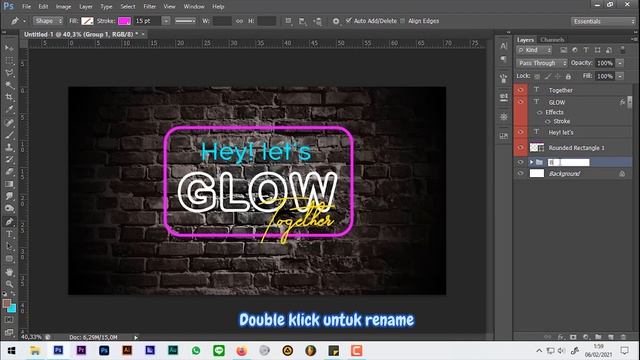Open the gear geometry options icon

point(336,21)
